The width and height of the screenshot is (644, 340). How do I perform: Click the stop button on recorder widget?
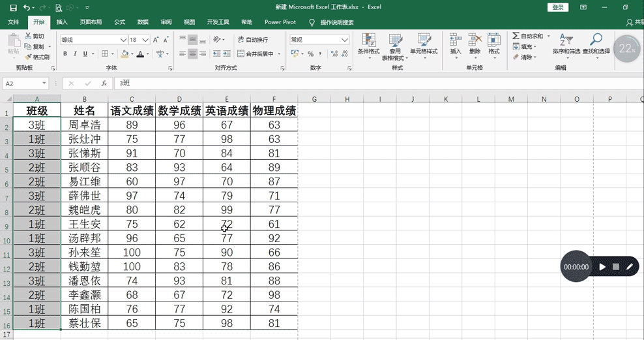[x=616, y=267]
